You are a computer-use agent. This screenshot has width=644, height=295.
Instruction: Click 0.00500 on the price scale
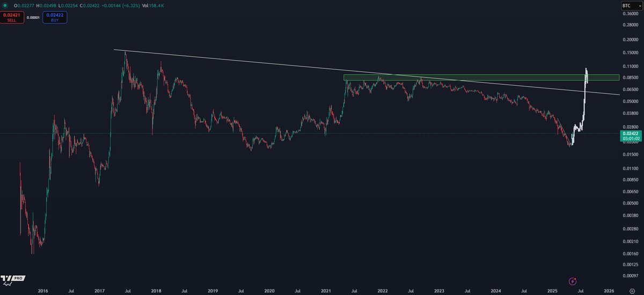[x=630, y=203]
